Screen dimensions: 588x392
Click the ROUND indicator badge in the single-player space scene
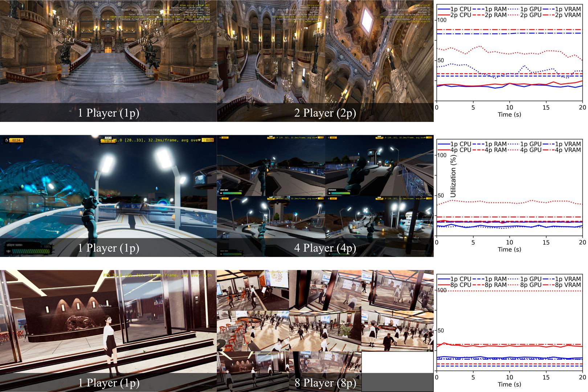point(108,140)
